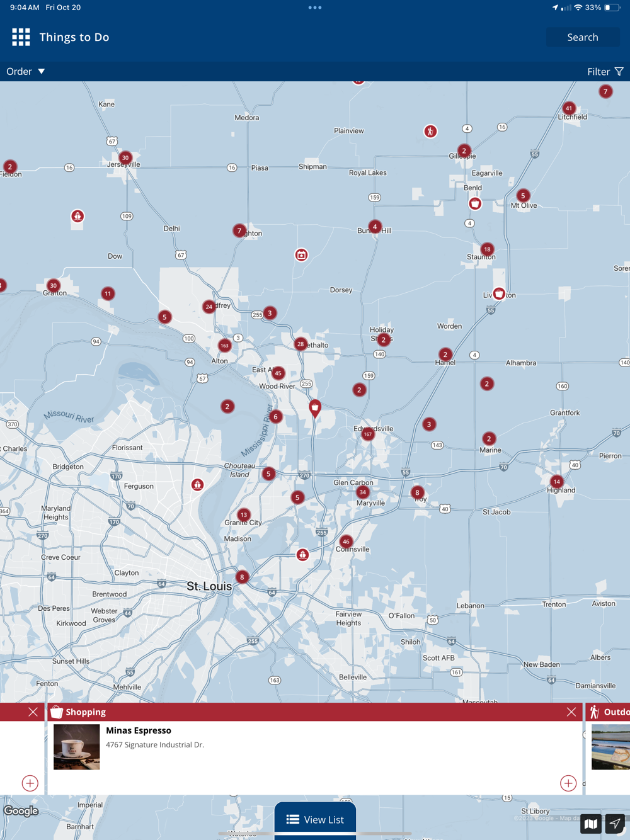
Task: Open the 30 cluster at Grafton
Action: point(53,285)
